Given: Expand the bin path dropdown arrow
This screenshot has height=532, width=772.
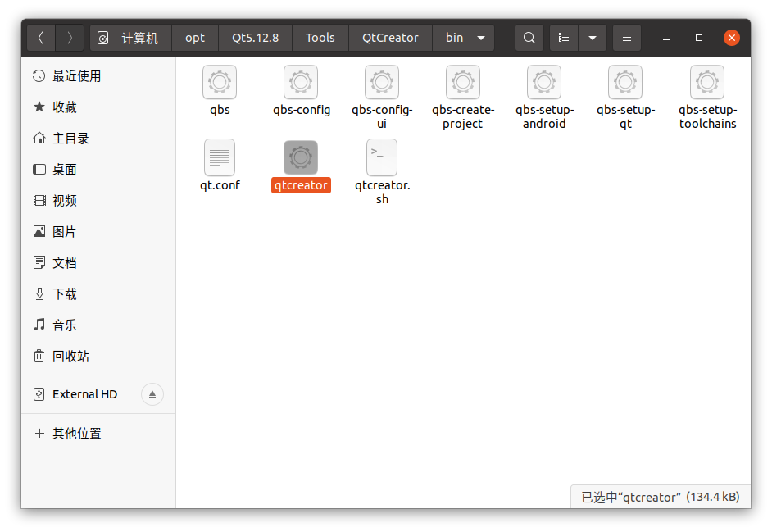Looking at the screenshot, I should click(x=481, y=38).
